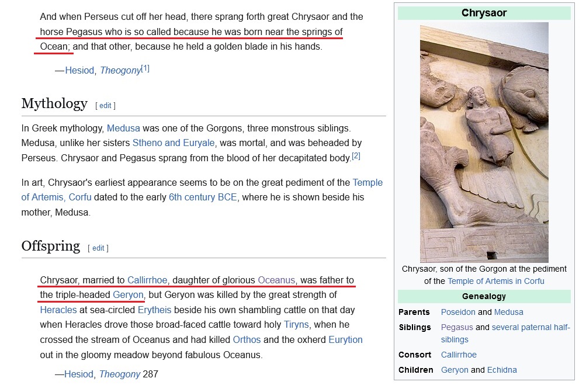Open the Callirrhoe link in Consort row
This screenshot has width=586, height=392.
point(459,355)
